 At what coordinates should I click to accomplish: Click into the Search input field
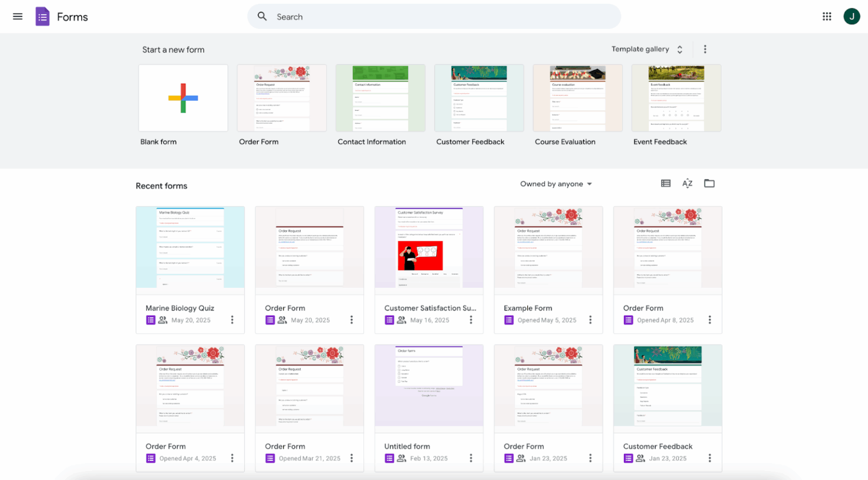[x=396, y=16]
